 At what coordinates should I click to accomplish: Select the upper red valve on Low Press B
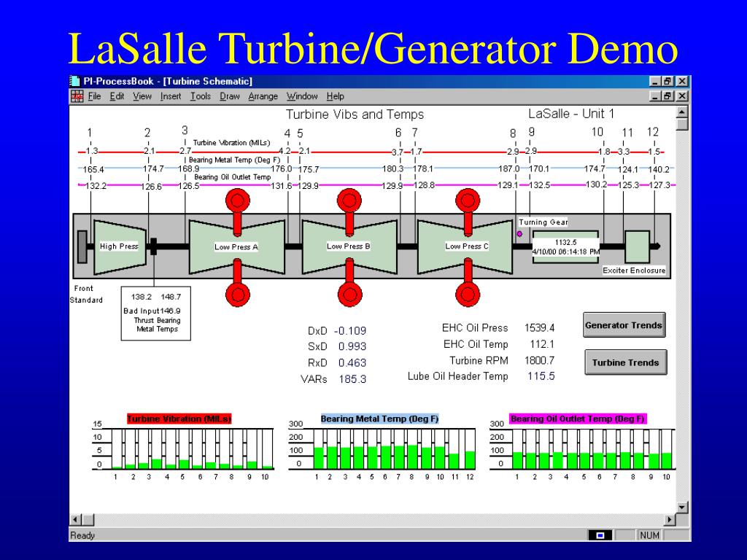click(x=349, y=212)
